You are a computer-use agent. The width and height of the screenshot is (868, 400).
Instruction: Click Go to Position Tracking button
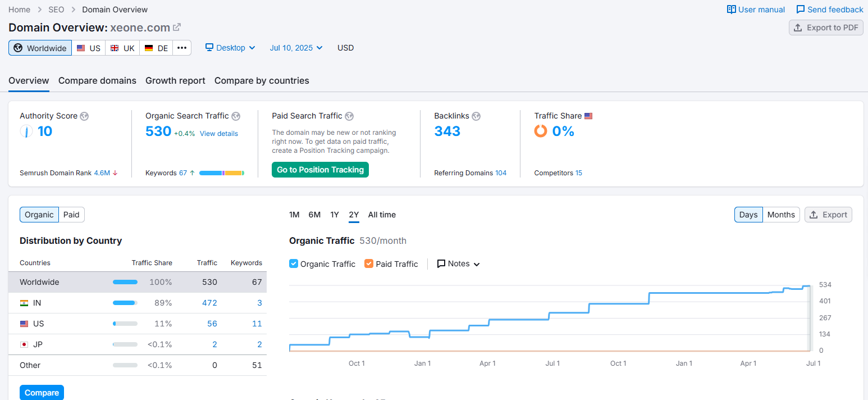tap(320, 170)
